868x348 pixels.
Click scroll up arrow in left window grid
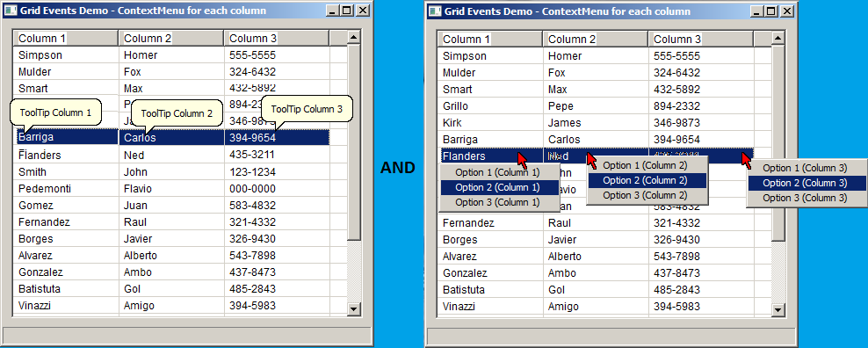pyautogui.click(x=353, y=37)
